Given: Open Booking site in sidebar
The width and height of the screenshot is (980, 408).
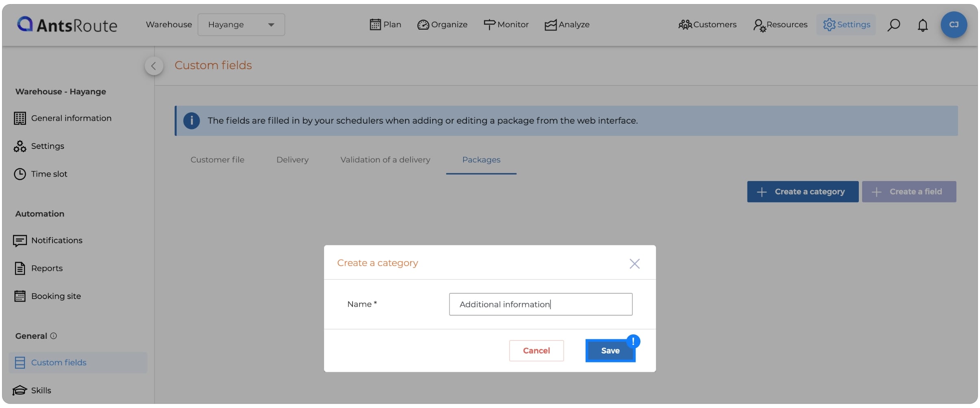Looking at the screenshot, I should pos(48,296).
